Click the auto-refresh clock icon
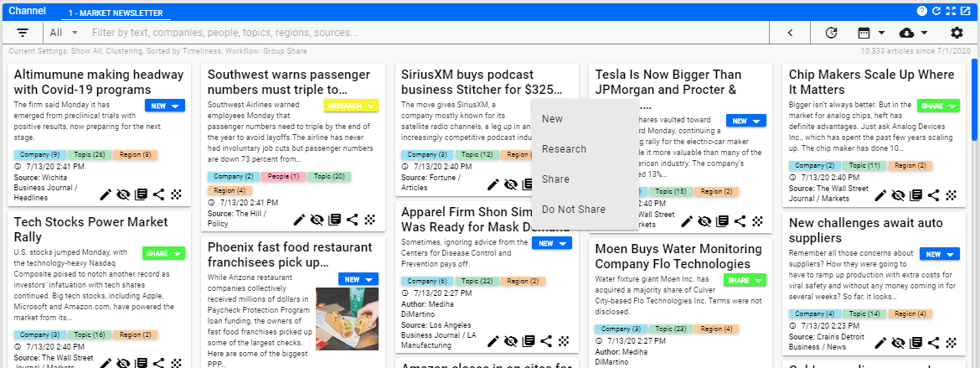 [831, 33]
